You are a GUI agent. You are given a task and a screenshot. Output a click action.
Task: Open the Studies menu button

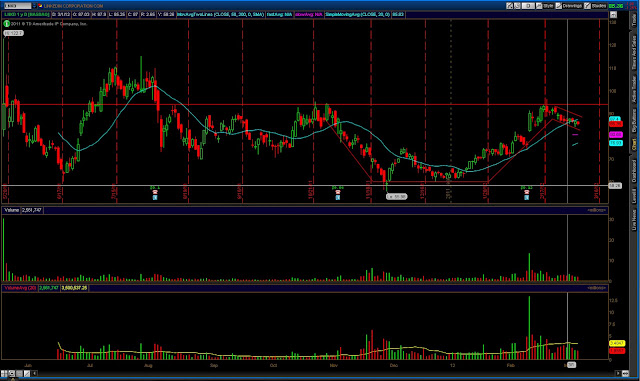point(599,6)
